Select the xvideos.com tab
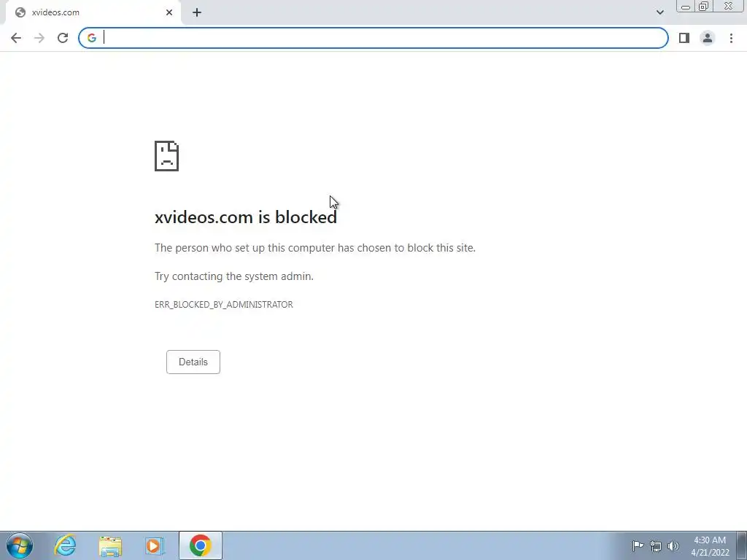Screen dimensions: 747x560 click(x=93, y=12)
